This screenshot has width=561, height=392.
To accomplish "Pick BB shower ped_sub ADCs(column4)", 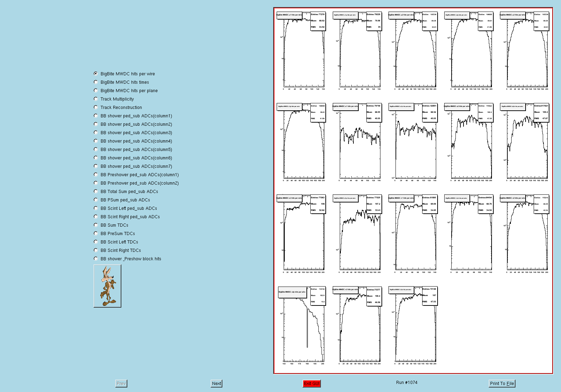I will coord(133,141).
